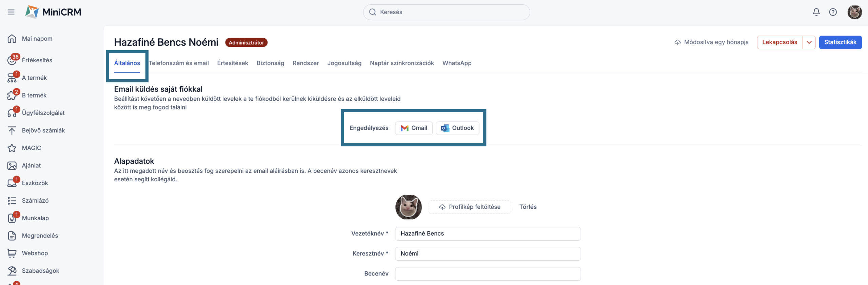This screenshot has height=285, width=868.
Task: Click the Ügyfélszolgálat headset icon
Action: pos(12,113)
